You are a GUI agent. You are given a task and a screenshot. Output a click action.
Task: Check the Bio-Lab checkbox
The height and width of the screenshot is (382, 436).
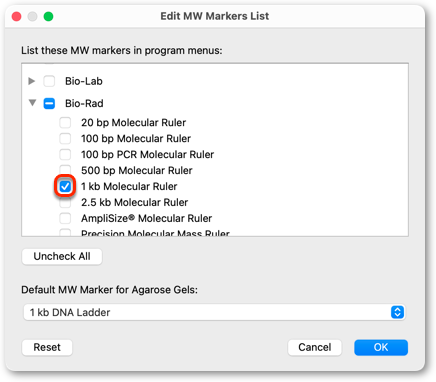click(49, 81)
